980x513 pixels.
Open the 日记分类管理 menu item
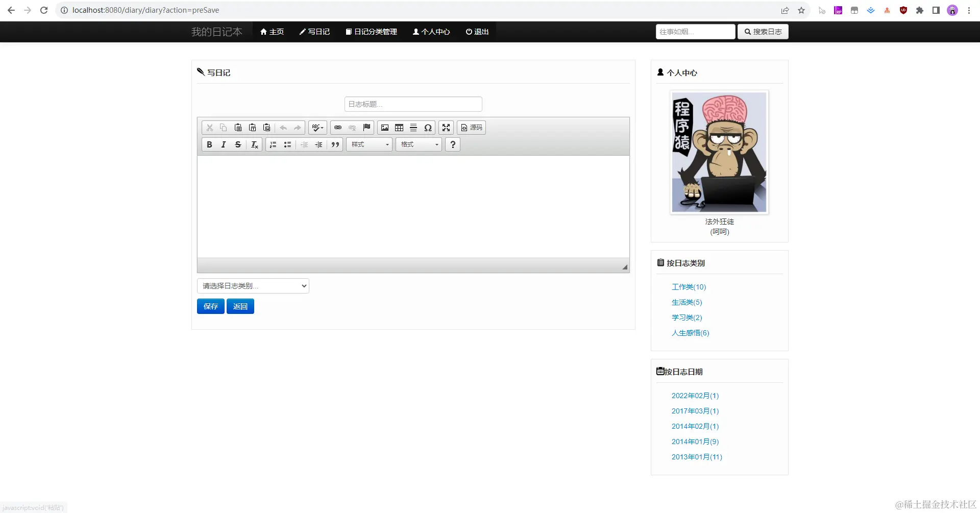[371, 32]
